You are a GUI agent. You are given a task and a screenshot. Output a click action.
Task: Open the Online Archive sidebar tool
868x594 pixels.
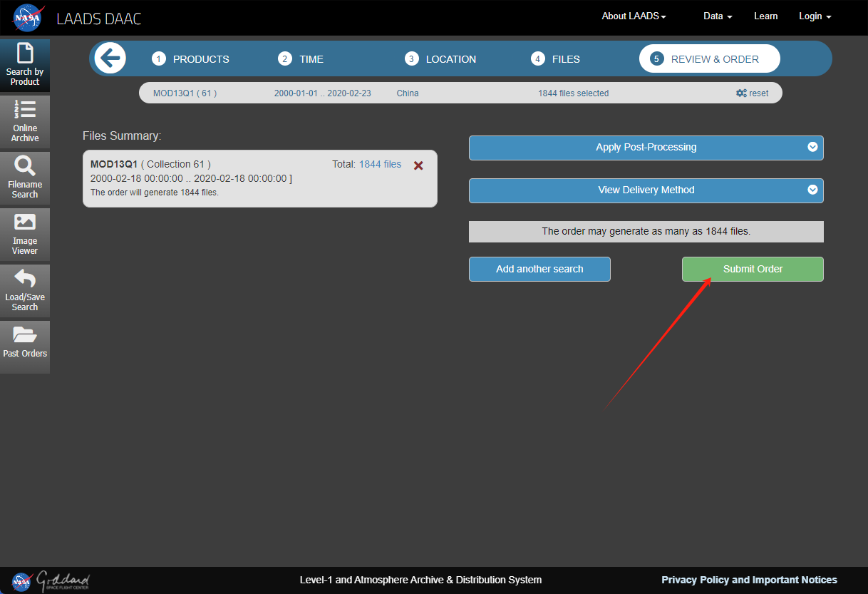(25, 121)
